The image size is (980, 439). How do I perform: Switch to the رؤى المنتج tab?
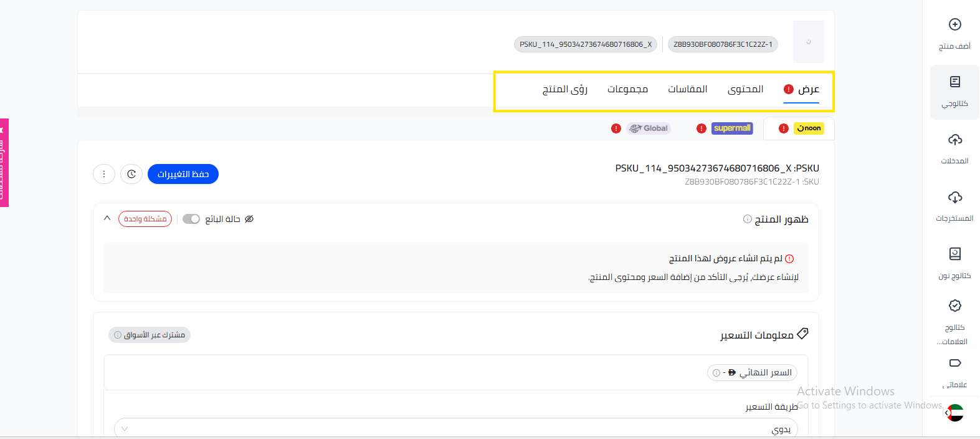pyautogui.click(x=564, y=89)
